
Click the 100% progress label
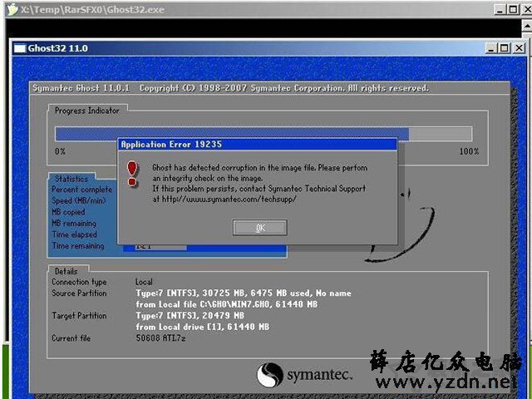click(x=469, y=151)
